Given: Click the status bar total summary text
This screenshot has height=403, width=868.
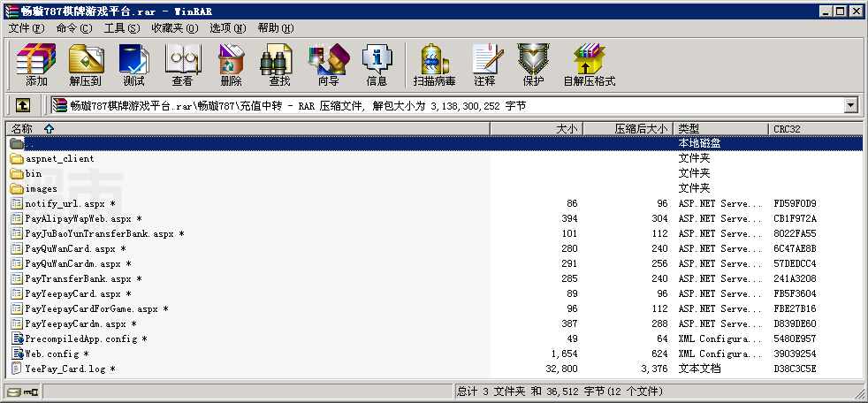Looking at the screenshot, I should pyautogui.click(x=560, y=392).
